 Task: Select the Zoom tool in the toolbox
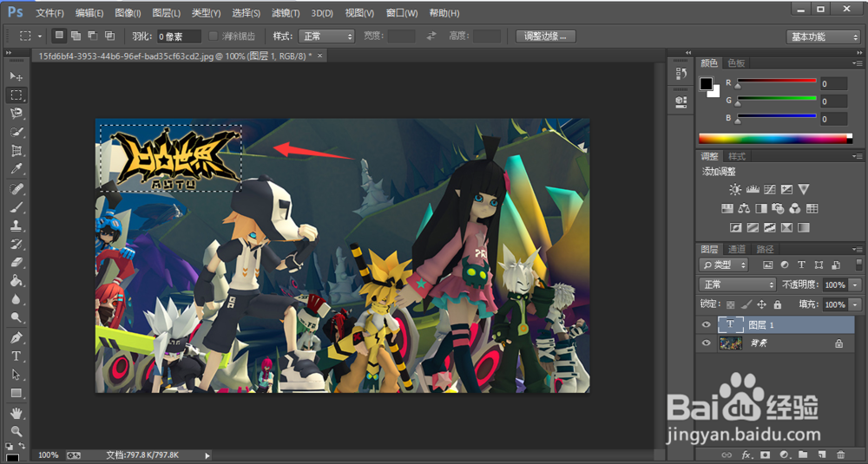click(x=16, y=431)
